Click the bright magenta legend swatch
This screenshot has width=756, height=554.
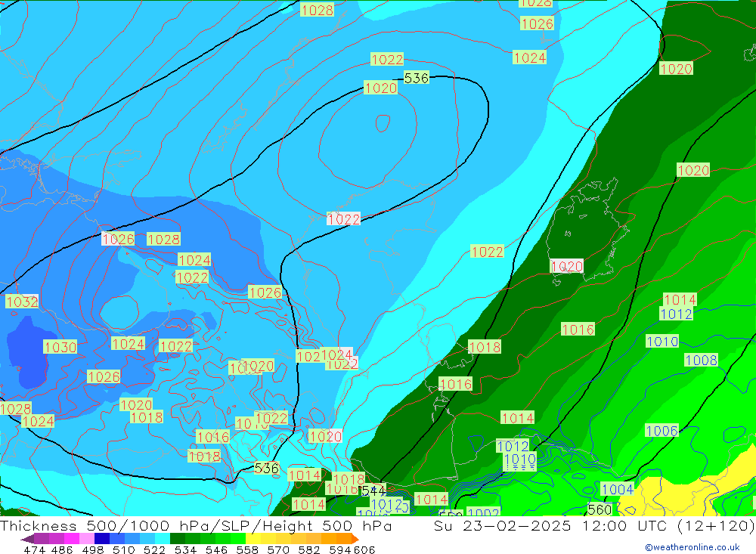[72, 539]
